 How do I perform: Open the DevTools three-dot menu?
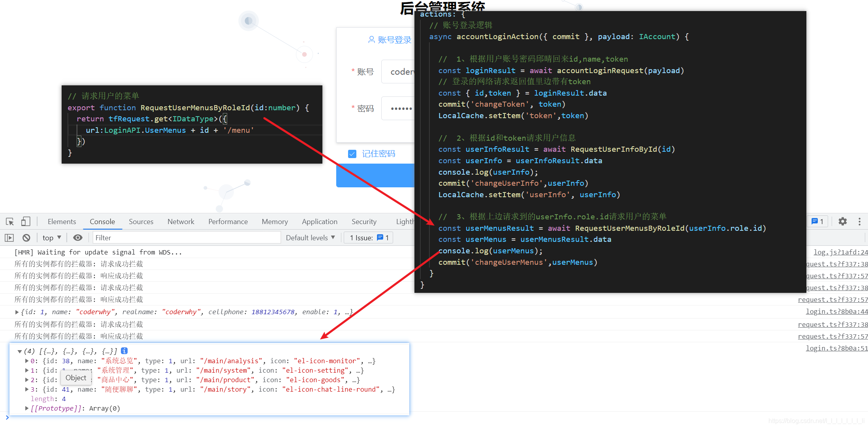[859, 222]
